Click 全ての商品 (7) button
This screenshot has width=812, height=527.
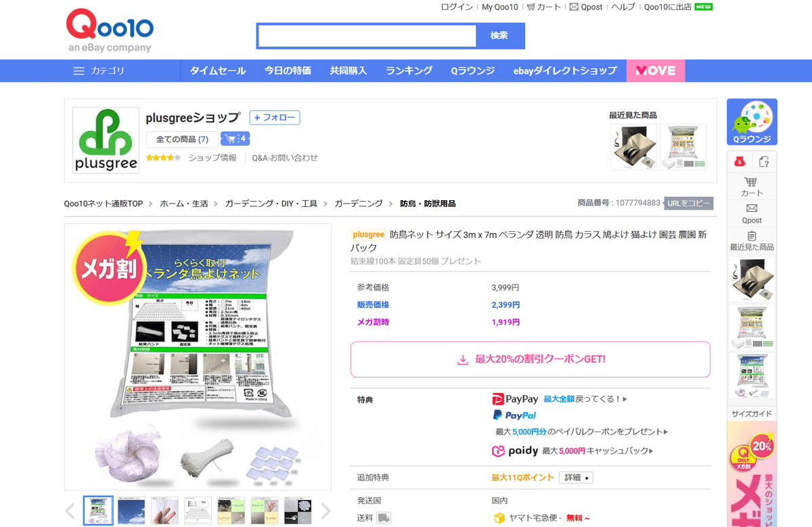[x=182, y=139]
